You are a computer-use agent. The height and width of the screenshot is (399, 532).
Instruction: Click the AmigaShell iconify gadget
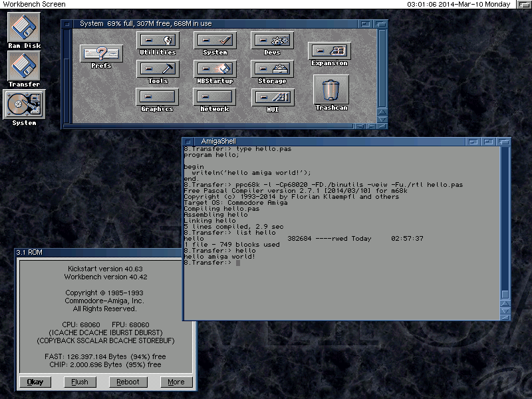pyautogui.click(x=473, y=142)
